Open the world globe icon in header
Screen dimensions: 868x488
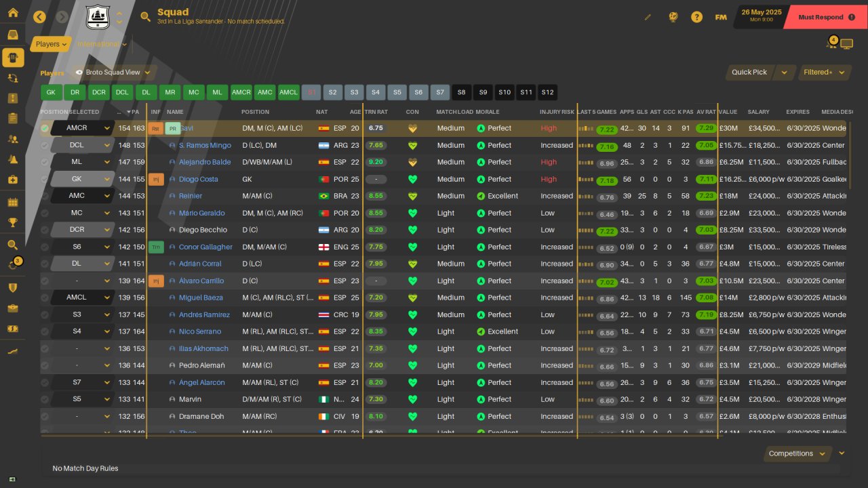pos(673,17)
